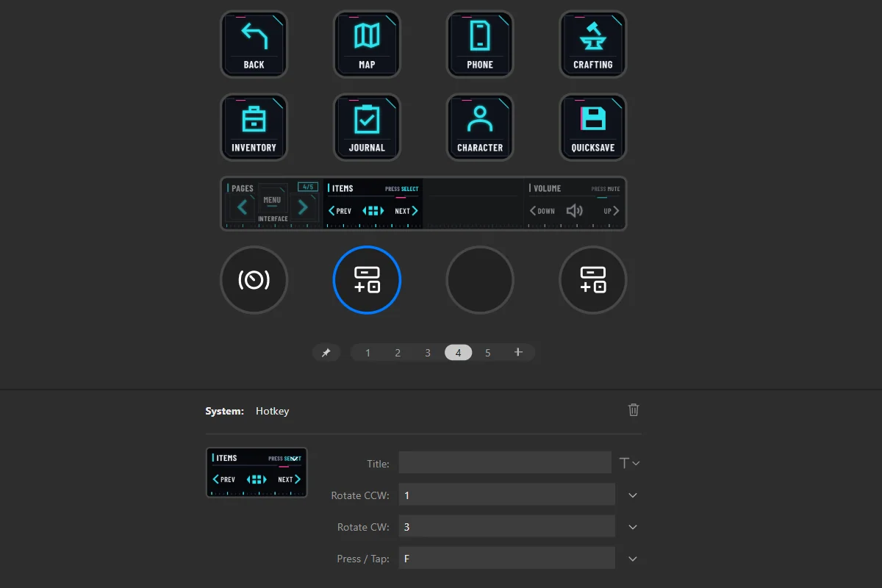Viewport: 882px width, 588px height.
Task: Select the Back key
Action: click(x=254, y=44)
